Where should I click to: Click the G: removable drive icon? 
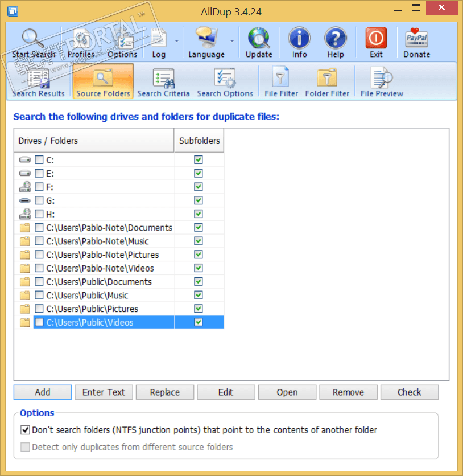(x=25, y=200)
